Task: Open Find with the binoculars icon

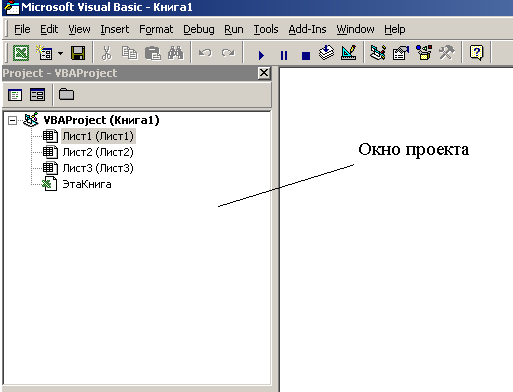Action: 176,53
